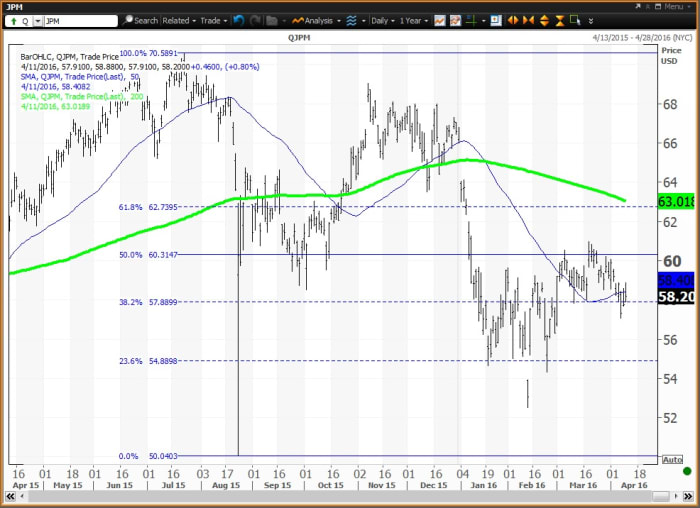Click the window restore icon beside Menu
Screen dimensions: 700x508
tap(658, 7)
